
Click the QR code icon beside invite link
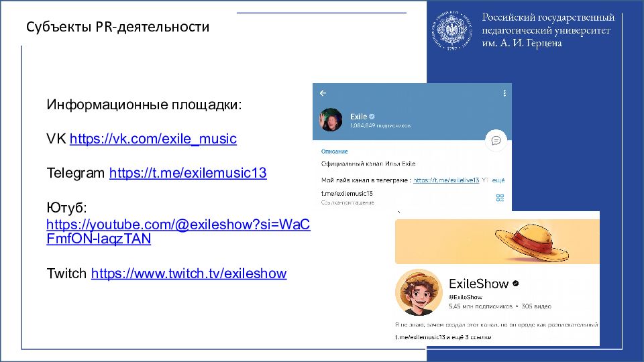click(500, 198)
